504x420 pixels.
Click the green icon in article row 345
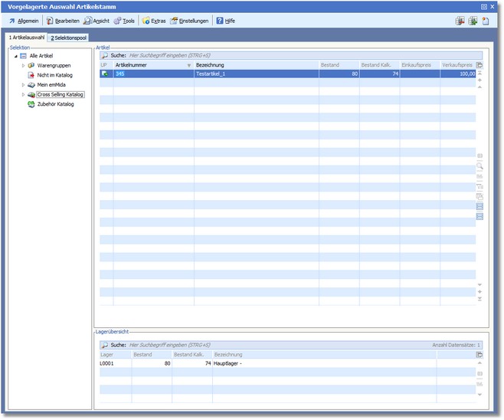tap(105, 74)
